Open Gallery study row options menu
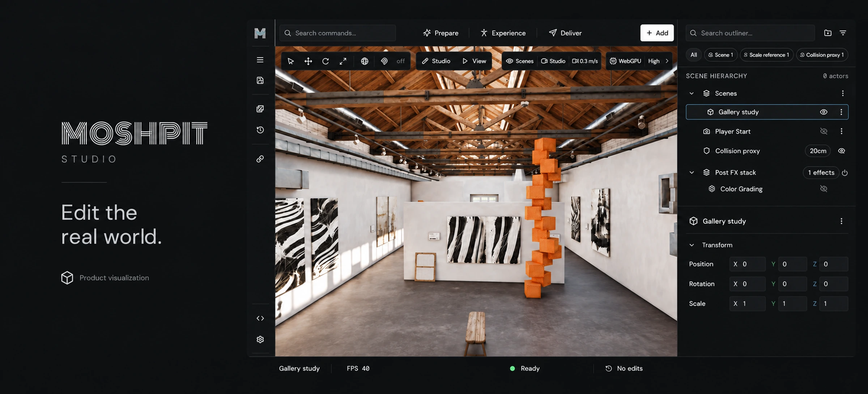 (x=841, y=112)
